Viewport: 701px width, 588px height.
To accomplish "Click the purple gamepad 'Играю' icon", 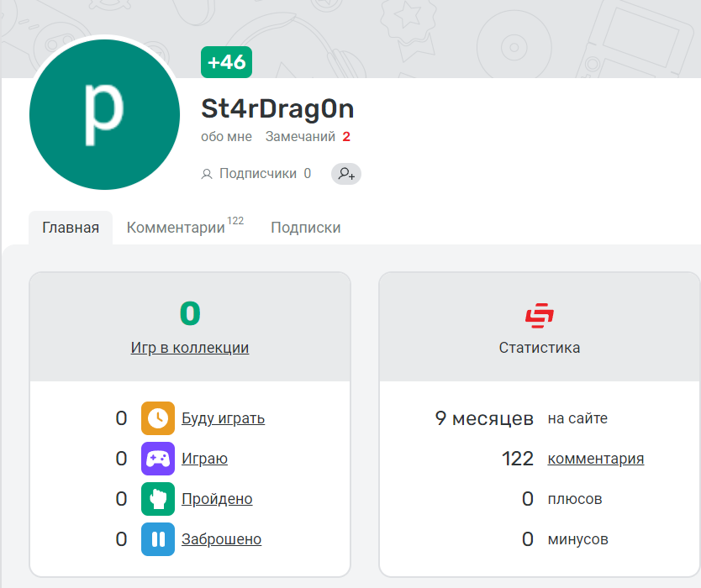I will 158,459.
